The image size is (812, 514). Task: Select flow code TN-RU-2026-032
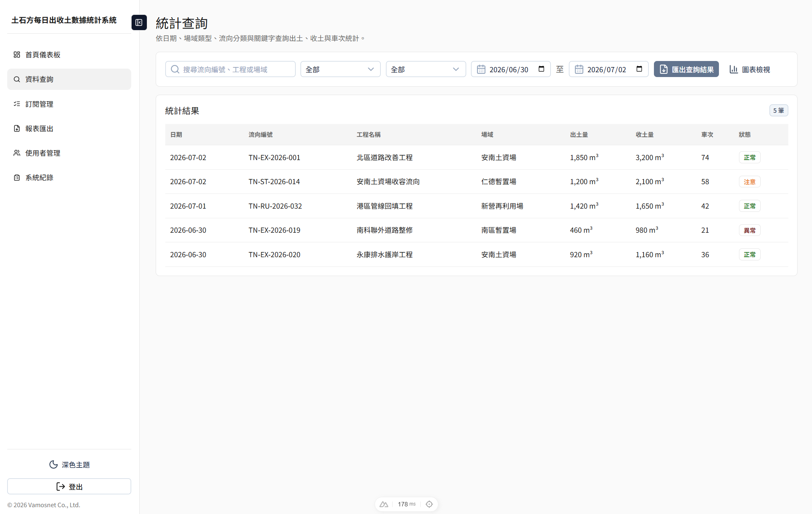click(275, 206)
